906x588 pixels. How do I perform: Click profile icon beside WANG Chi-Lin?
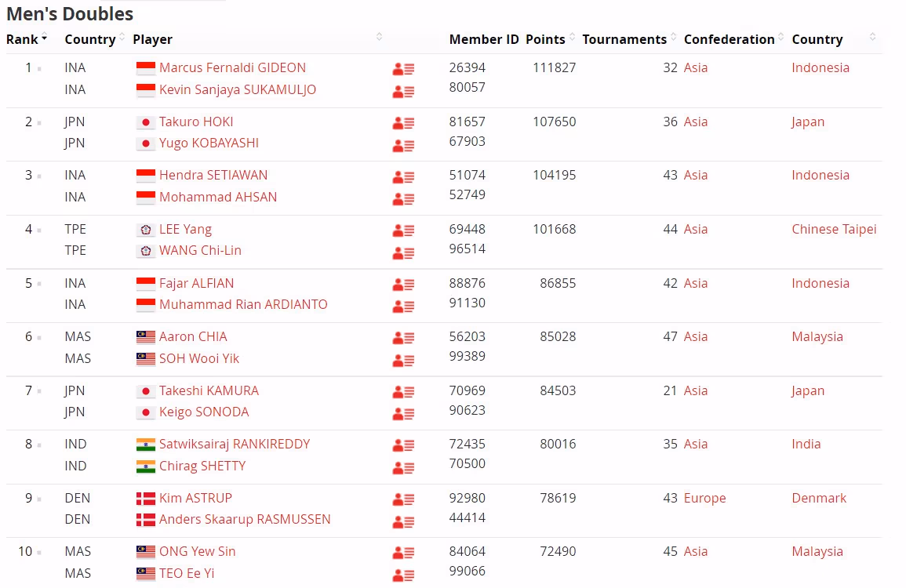point(403,252)
